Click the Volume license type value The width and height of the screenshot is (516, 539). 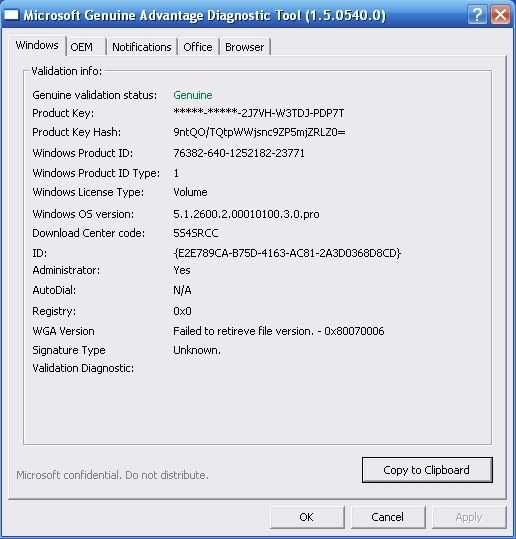pyautogui.click(x=190, y=192)
